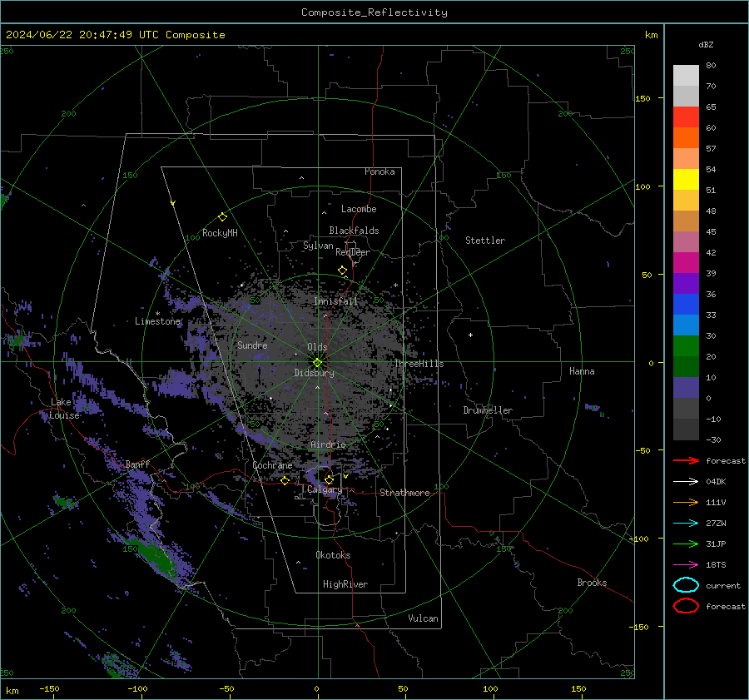Click the Blackfalds town label
Screen dimensions: 749x700
click(354, 231)
